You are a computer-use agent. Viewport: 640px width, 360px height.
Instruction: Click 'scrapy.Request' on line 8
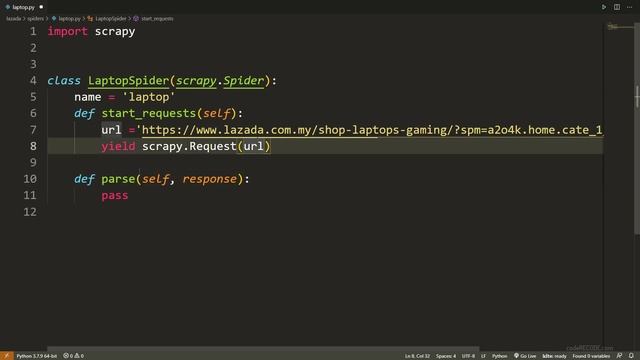(x=189, y=146)
